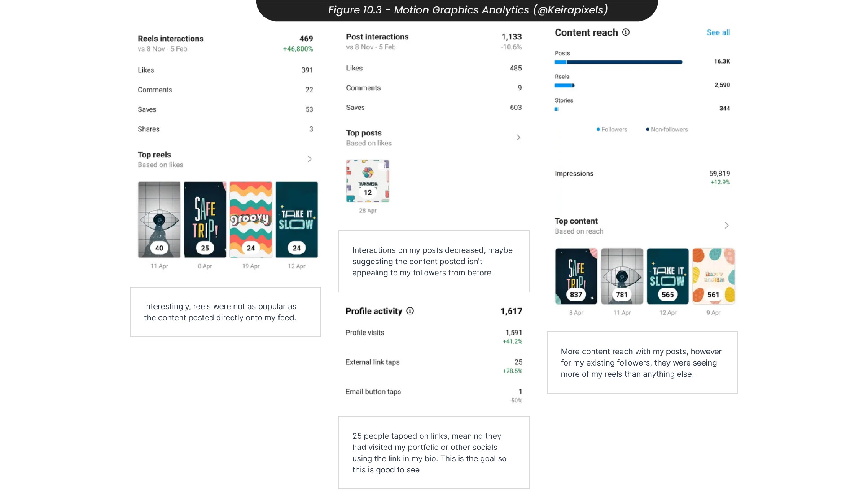Open the Take It Slow reel thumbnail
The height and width of the screenshot is (497, 868).
coord(297,220)
